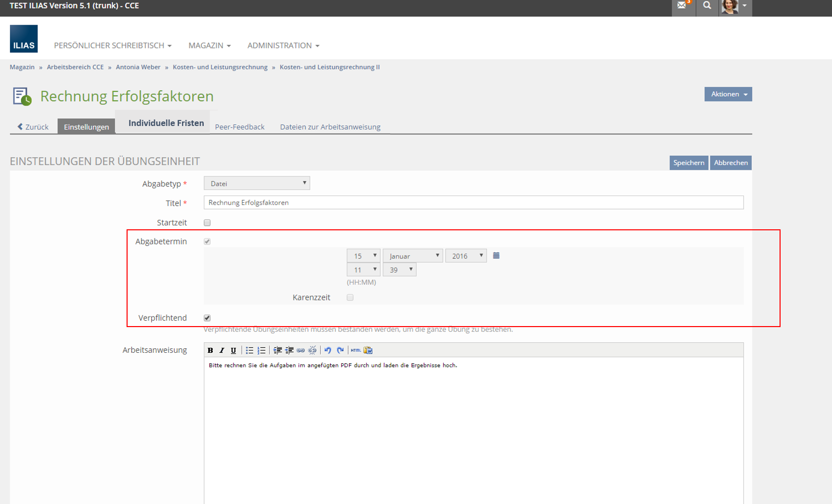The image size is (832, 504).
Task: Toggle the Karenzzeit checkbox
Action: click(350, 297)
